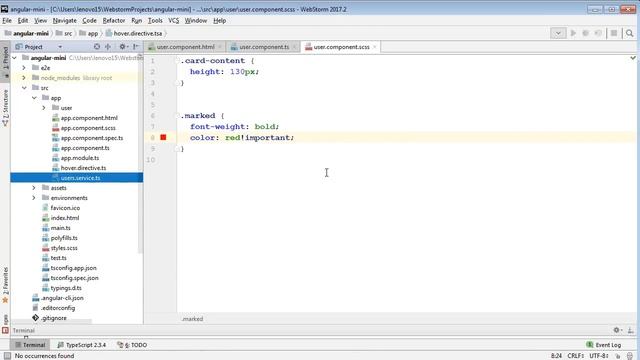Open the Tools menu
Screen dimensions: 640x360
tap(155, 20)
